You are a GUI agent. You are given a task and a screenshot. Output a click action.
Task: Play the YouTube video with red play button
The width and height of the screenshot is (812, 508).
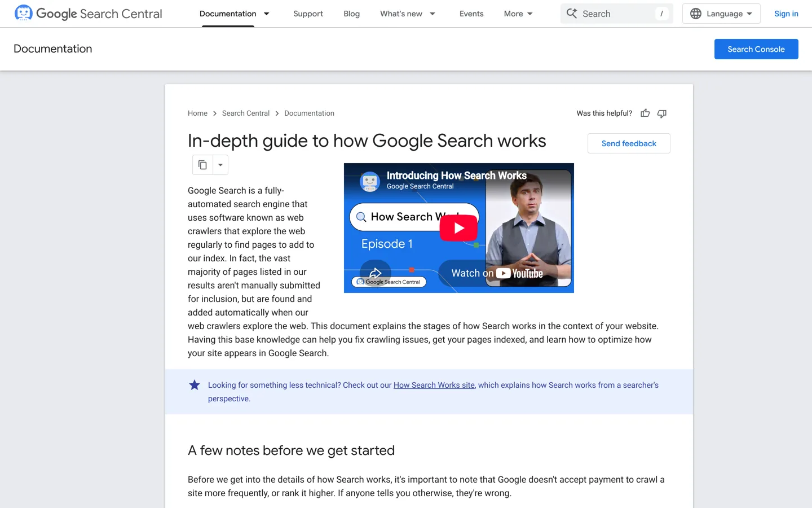[458, 228]
